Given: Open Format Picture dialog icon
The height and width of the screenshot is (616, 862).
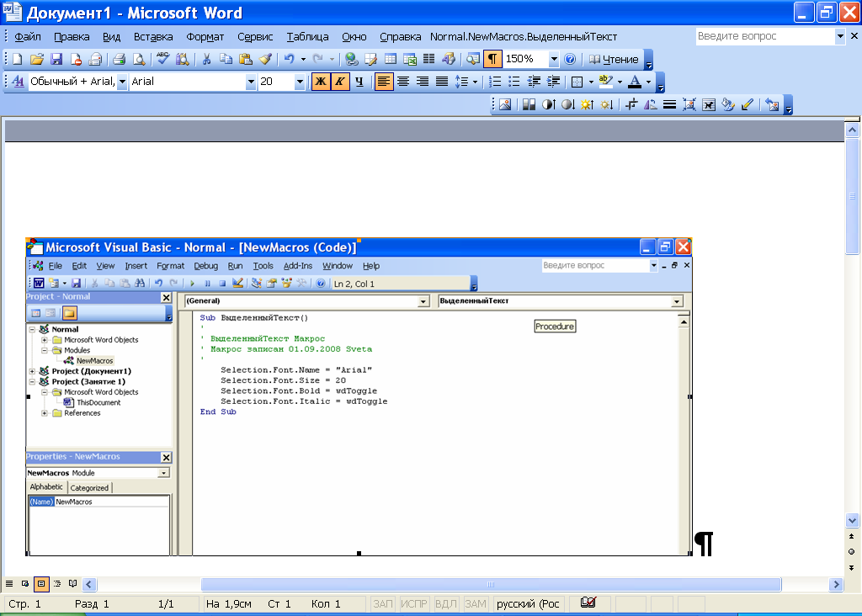Looking at the screenshot, I should point(728,104).
